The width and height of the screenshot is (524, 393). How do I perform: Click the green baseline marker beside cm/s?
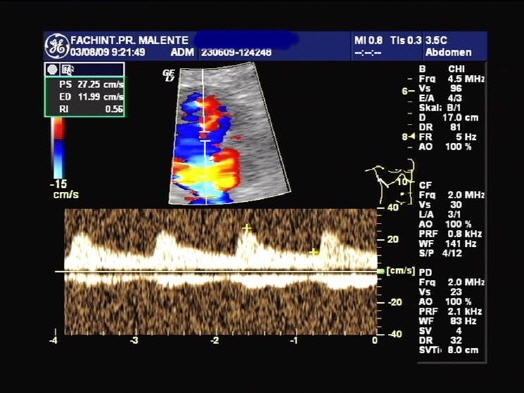(381, 271)
